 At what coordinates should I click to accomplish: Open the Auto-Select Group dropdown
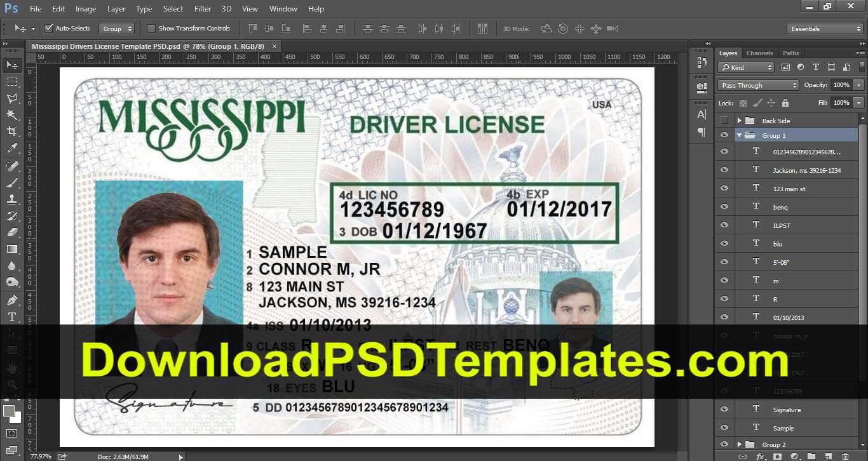tap(118, 29)
